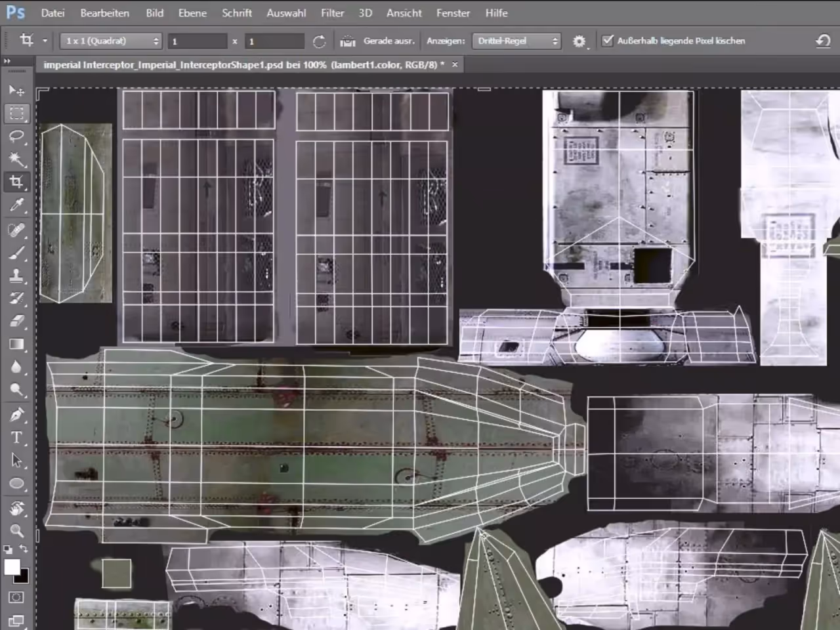Select the Clone Stamp tool
The height and width of the screenshot is (630, 840).
16,276
